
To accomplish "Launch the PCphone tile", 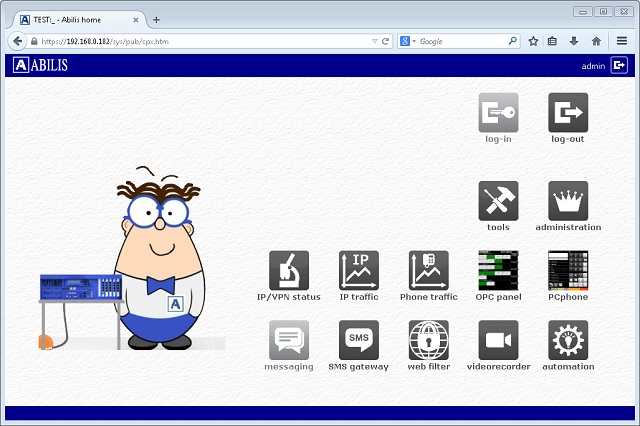I will point(568,270).
